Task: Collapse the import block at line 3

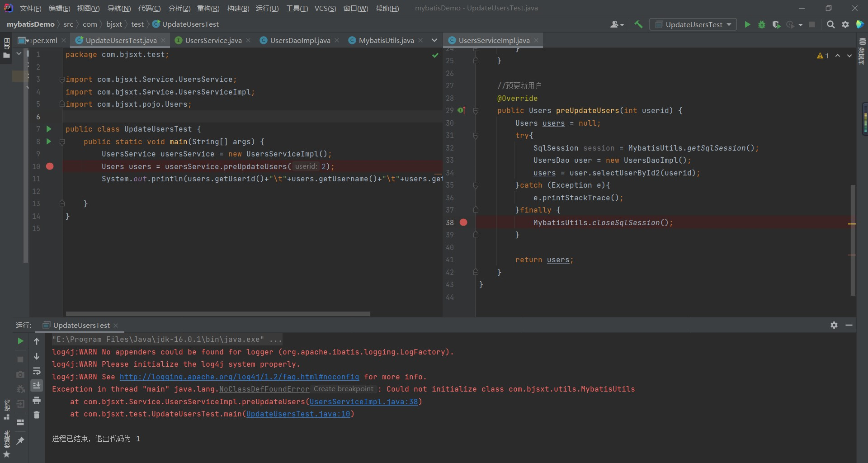Action: pos(62,80)
